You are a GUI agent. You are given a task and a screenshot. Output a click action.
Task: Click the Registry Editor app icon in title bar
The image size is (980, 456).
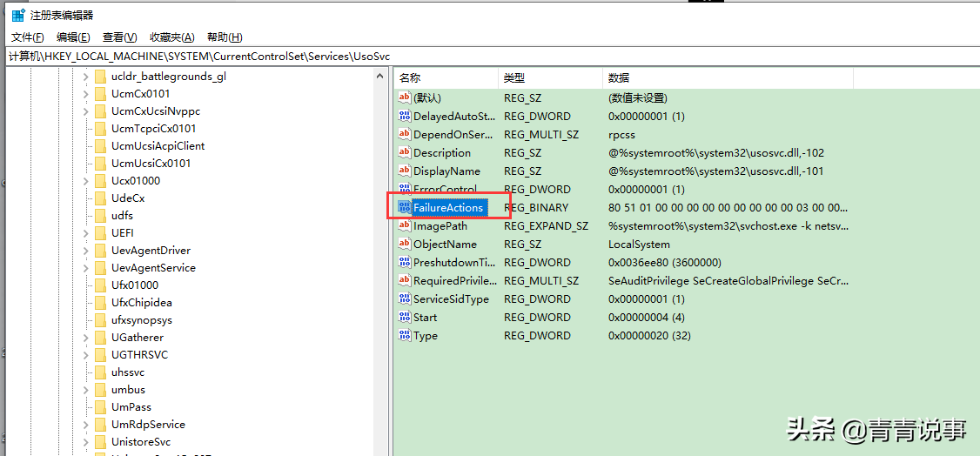(19, 16)
